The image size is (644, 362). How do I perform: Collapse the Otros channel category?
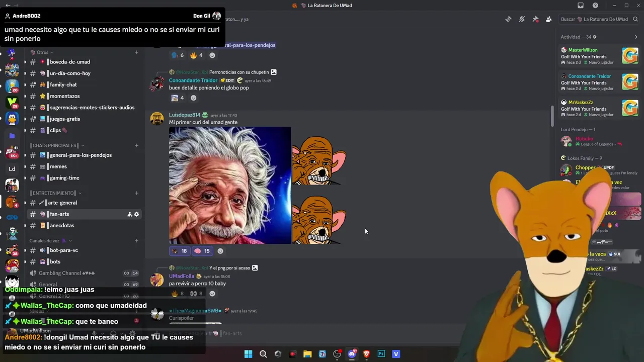(x=42, y=52)
